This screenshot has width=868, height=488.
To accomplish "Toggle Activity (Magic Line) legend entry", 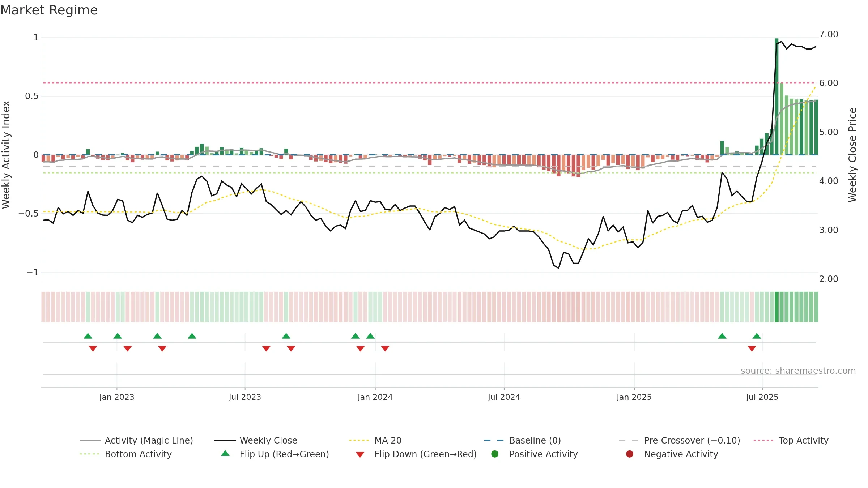I will click(136, 440).
